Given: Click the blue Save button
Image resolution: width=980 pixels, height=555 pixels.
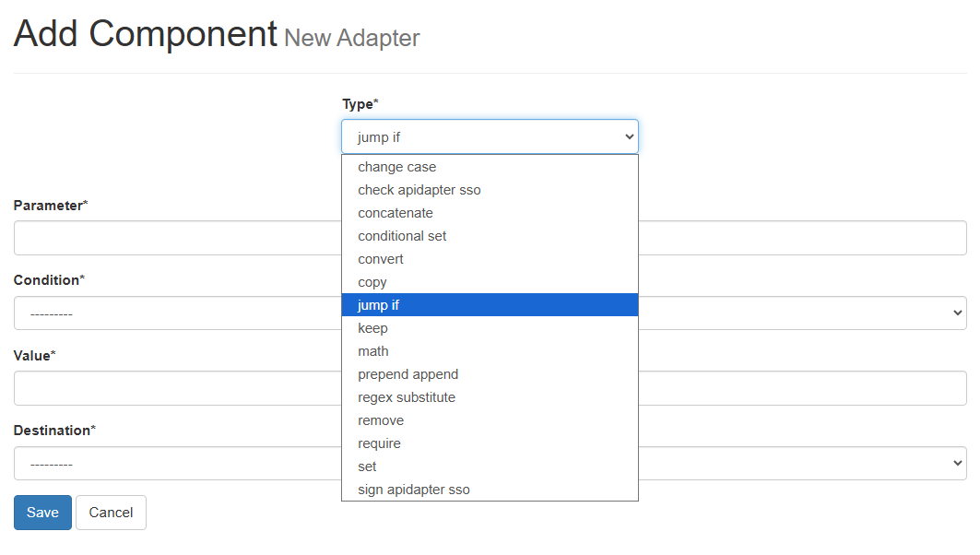Looking at the screenshot, I should (42, 513).
